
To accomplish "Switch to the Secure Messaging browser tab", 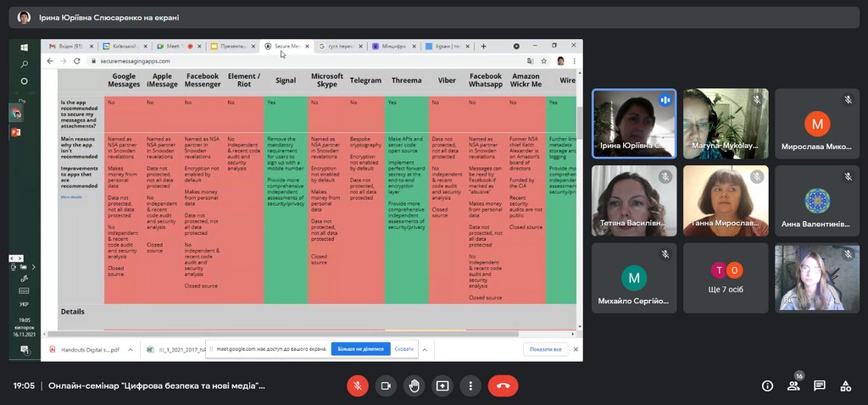I will 287,46.
